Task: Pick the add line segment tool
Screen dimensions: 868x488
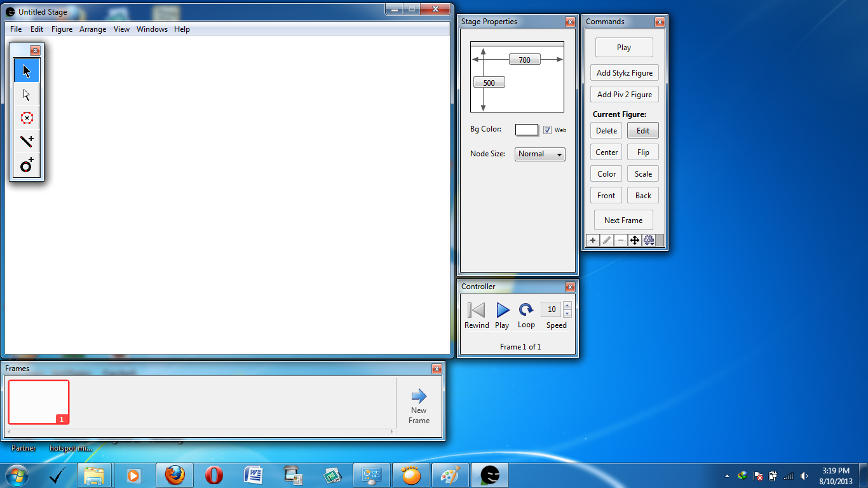Action: click(27, 142)
